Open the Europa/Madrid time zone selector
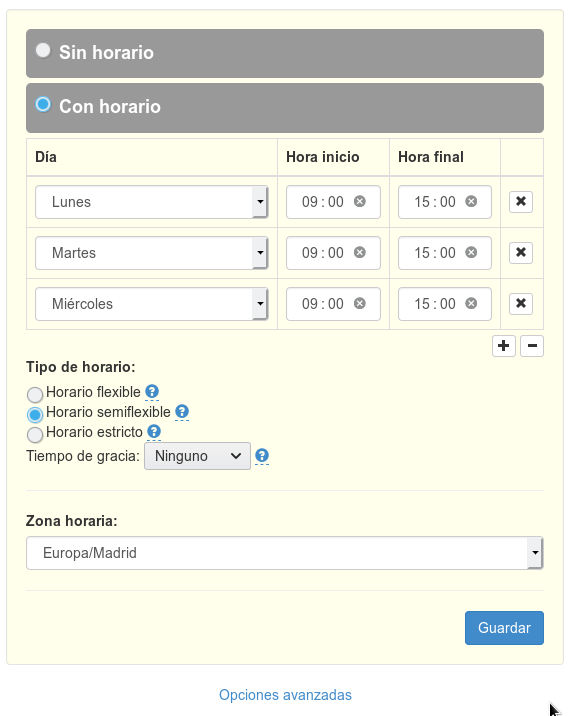 284,553
